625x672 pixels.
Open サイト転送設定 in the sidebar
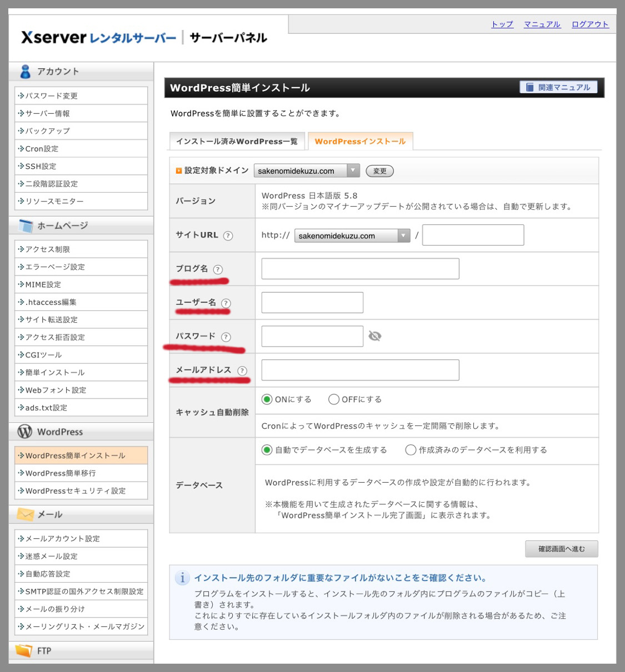pyautogui.click(x=81, y=319)
